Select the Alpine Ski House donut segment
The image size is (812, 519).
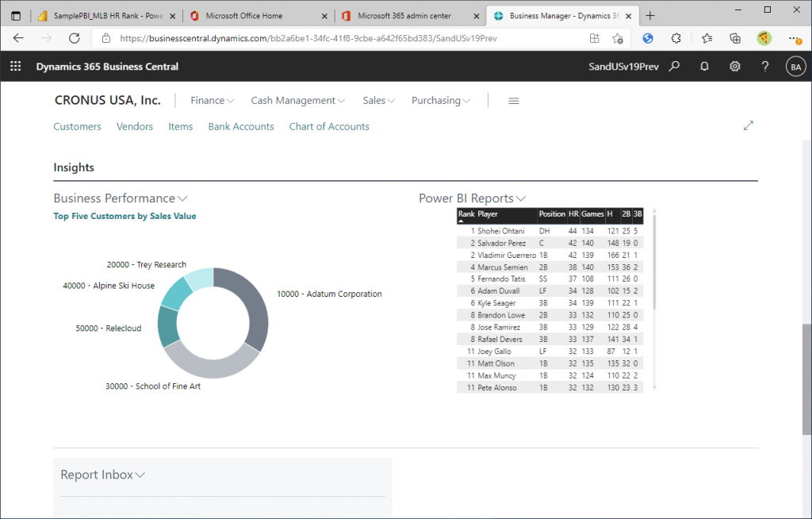pyautogui.click(x=177, y=293)
